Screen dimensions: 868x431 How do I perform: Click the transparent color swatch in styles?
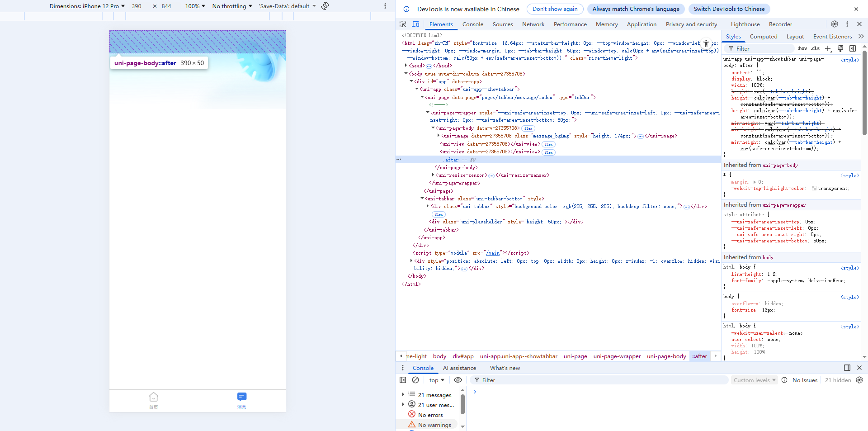814,189
